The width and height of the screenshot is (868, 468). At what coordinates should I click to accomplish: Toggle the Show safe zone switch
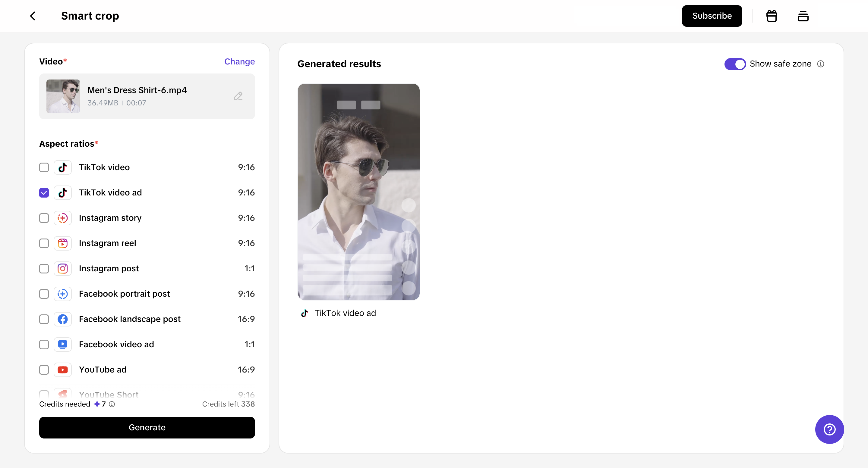(x=735, y=64)
